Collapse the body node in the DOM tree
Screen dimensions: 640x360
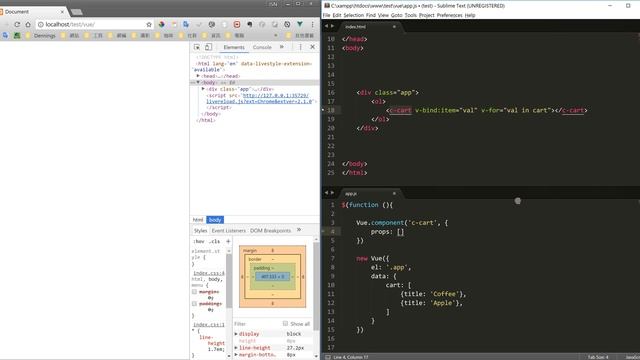click(198, 82)
